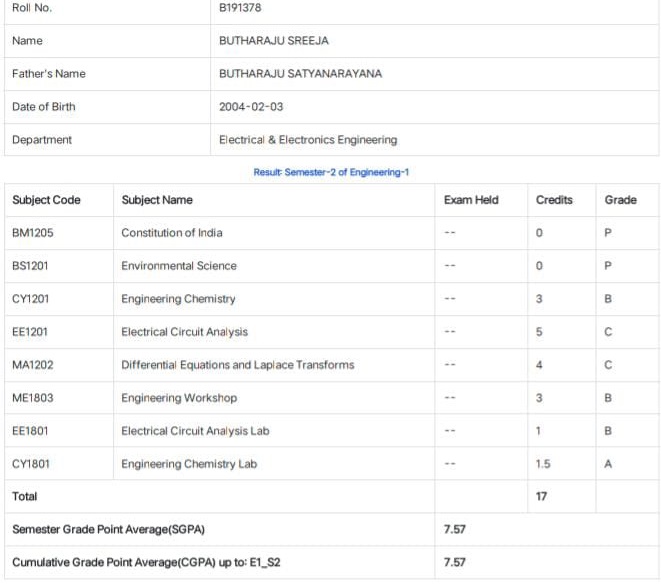Click the SGPA value 7.57
Screen dimensions: 661x584
click(x=454, y=529)
